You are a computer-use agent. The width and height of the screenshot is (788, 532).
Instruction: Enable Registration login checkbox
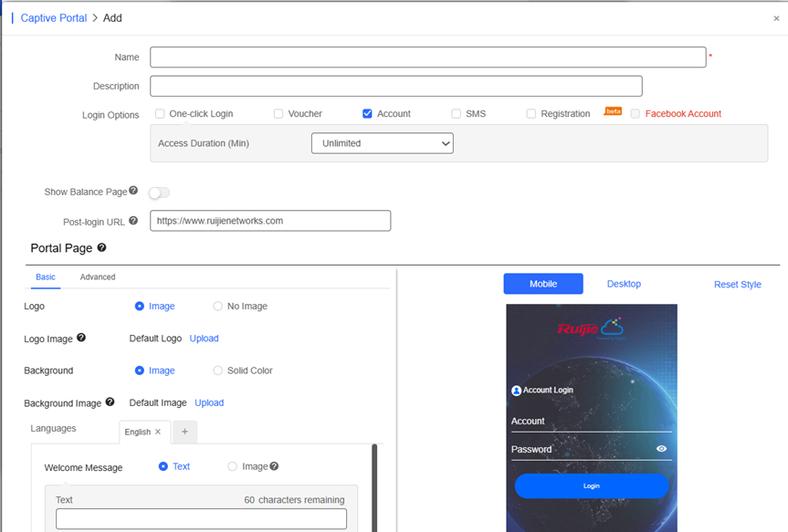coord(531,113)
